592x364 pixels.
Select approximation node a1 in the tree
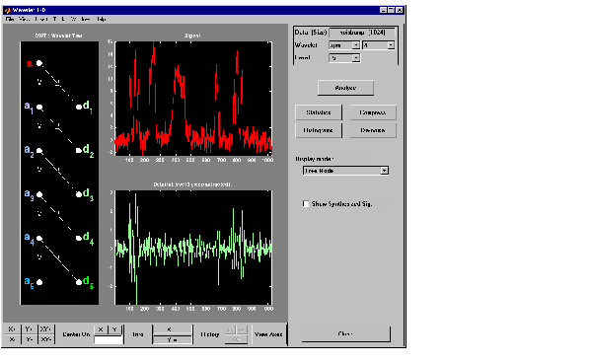pos(39,108)
